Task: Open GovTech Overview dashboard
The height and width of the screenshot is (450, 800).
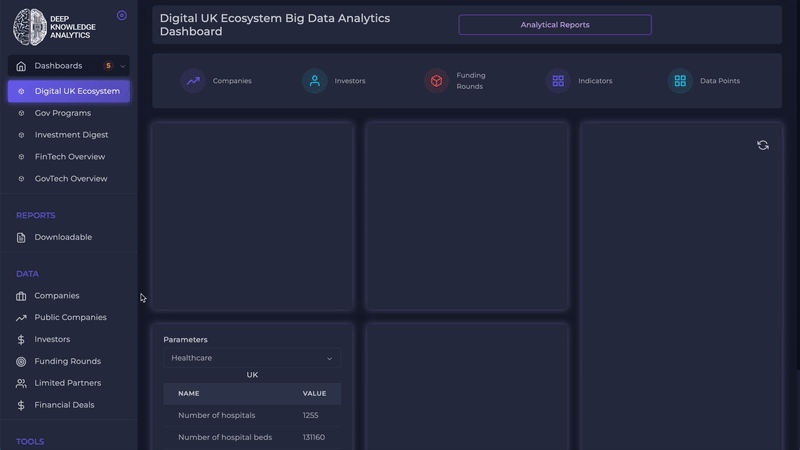Action: pyautogui.click(x=71, y=179)
